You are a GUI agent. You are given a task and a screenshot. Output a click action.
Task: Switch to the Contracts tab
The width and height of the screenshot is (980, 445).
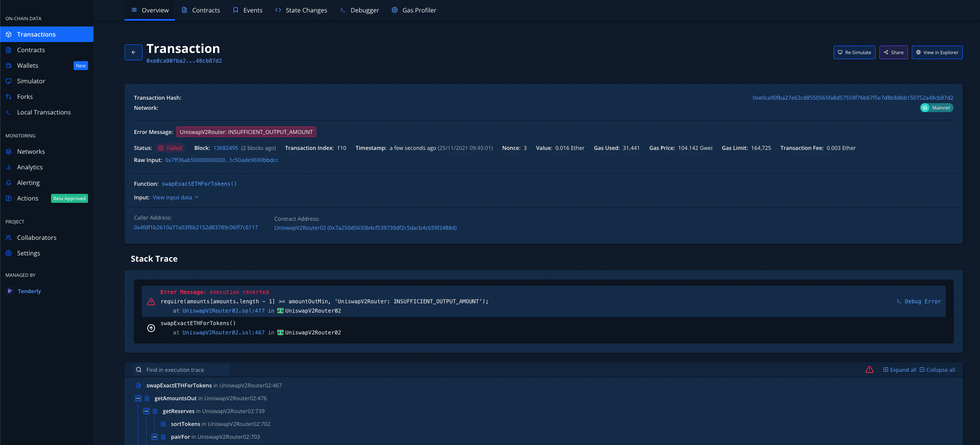[x=201, y=10]
